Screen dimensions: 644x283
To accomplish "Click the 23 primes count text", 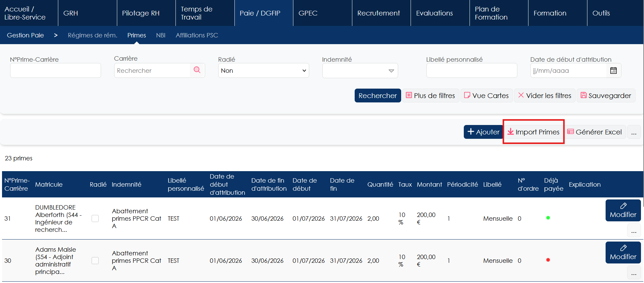I will (x=19, y=158).
